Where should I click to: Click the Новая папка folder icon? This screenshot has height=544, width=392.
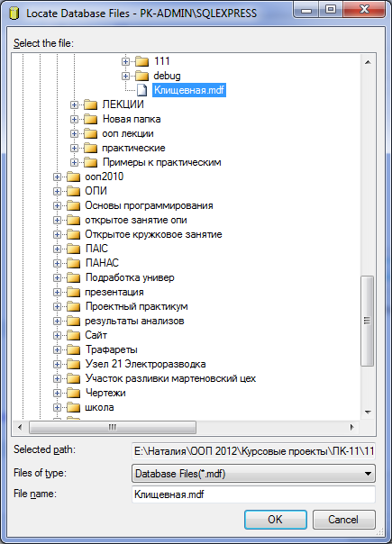(90, 120)
